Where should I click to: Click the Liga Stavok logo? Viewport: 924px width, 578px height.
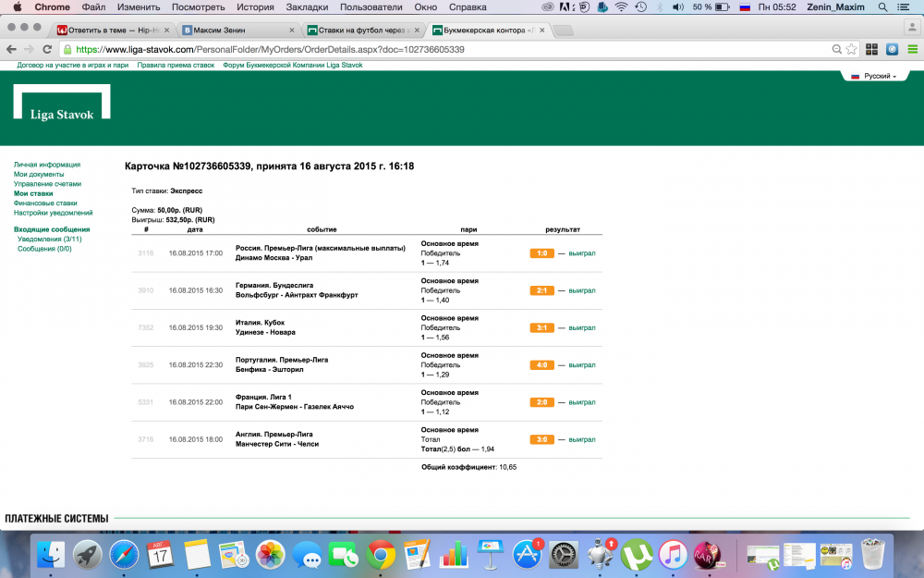point(62,102)
